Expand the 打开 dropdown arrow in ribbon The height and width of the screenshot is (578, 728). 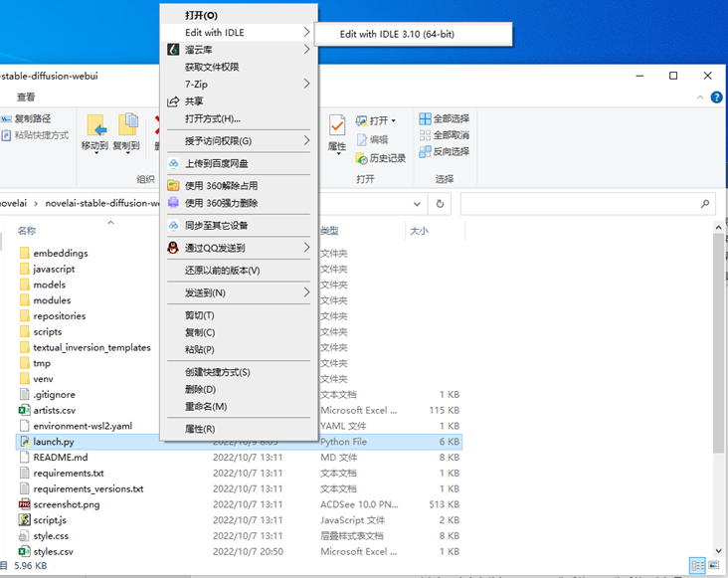tap(393, 120)
